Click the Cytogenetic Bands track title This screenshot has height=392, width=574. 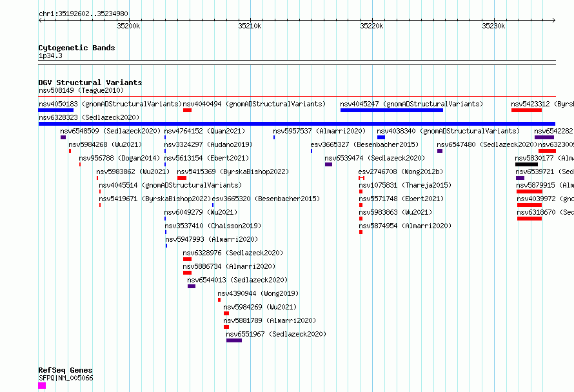click(77, 48)
